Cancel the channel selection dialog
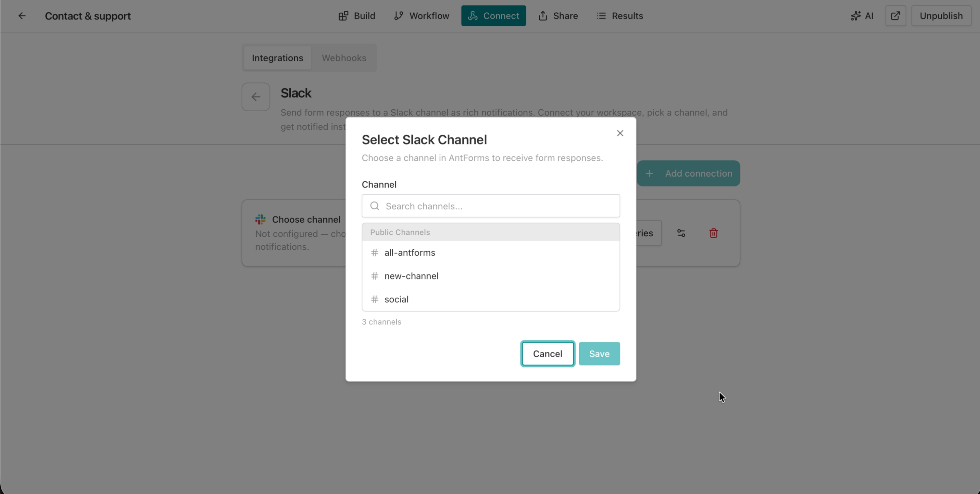 pos(547,353)
